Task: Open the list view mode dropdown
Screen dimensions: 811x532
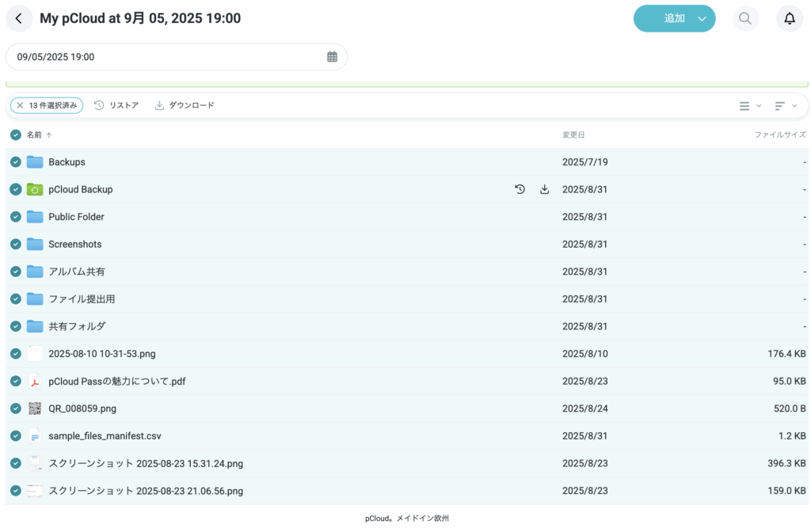Action: [749, 106]
